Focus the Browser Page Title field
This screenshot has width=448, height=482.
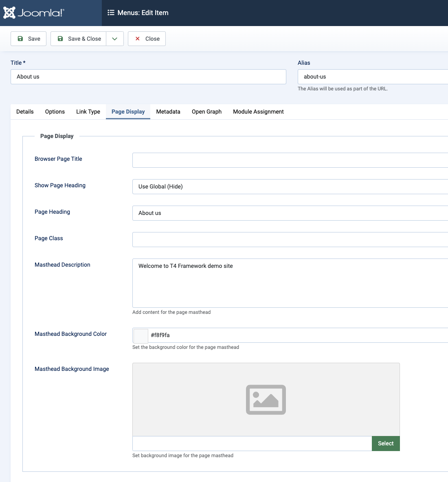(290, 160)
